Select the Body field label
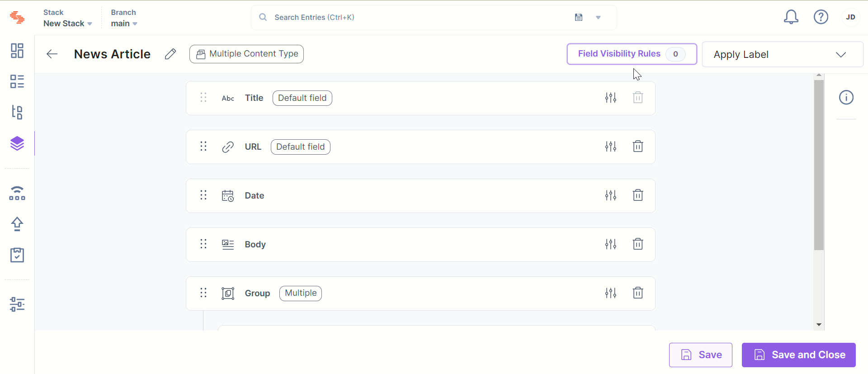This screenshot has height=374, width=868. click(x=255, y=244)
